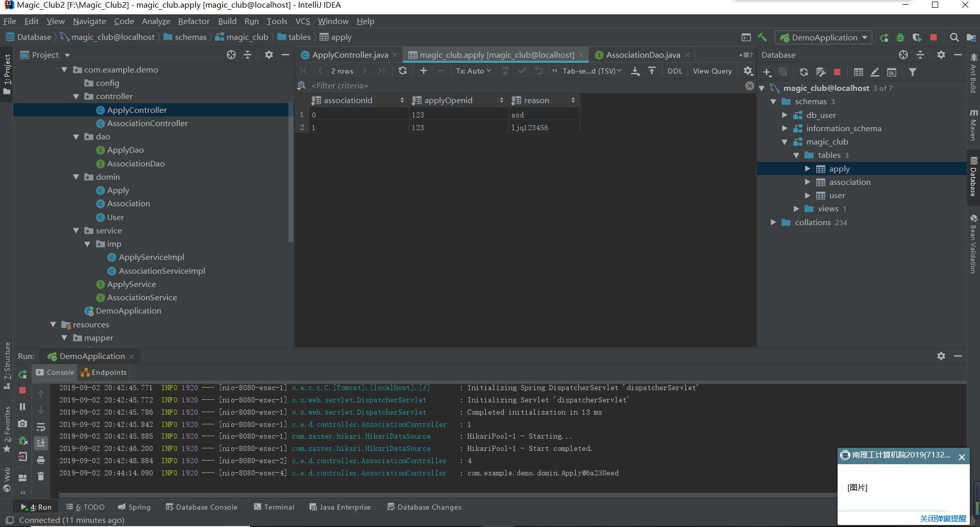
Task: Refresh the Database panel
Action: click(x=803, y=72)
